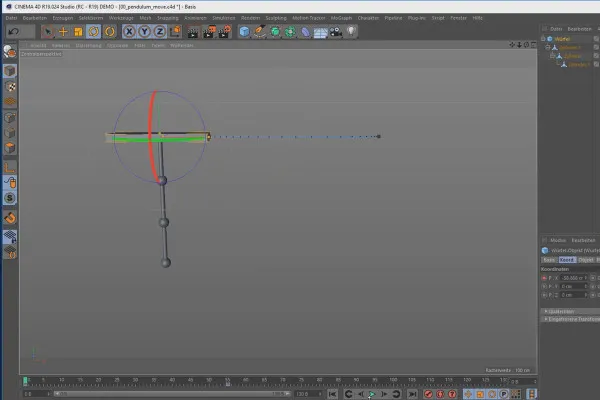The height and width of the screenshot is (400, 600).
Task: Click the P.Y position value field
Action: tap(574, 286)
